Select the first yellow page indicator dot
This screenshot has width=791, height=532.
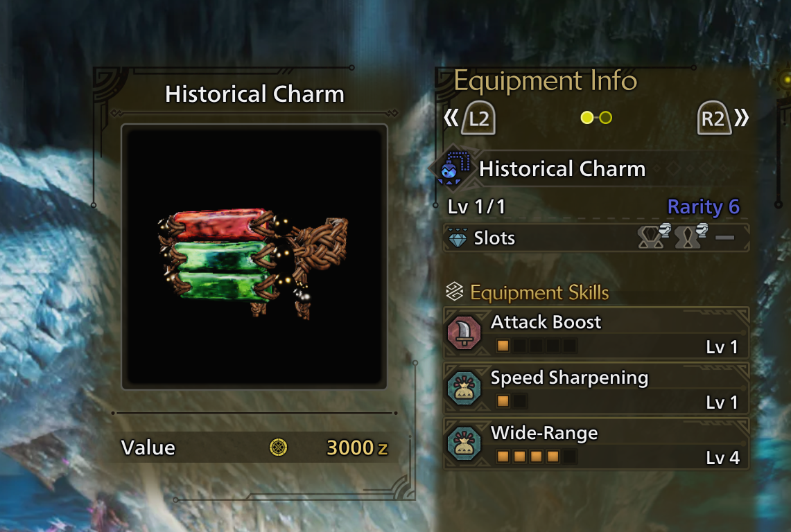(586, 118)
